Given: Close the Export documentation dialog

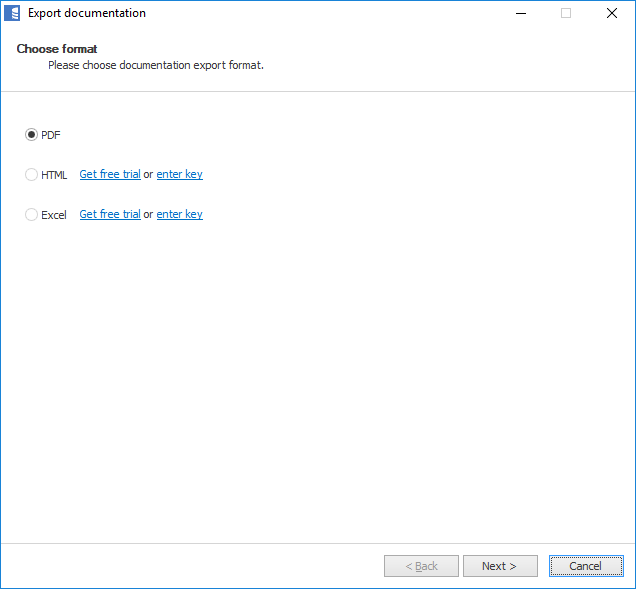Looking at the screenshot, I should (x=612, y=14).
